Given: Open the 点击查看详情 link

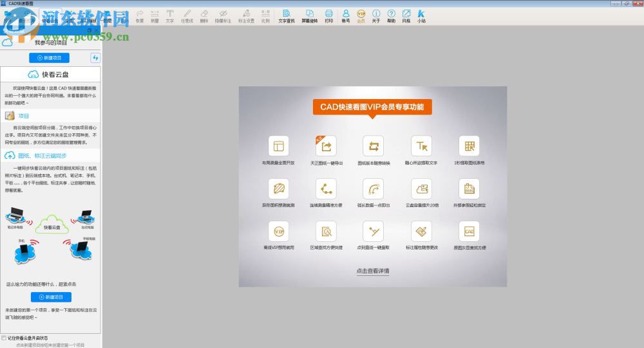Looking at the screenshot, I should (373, 271).
